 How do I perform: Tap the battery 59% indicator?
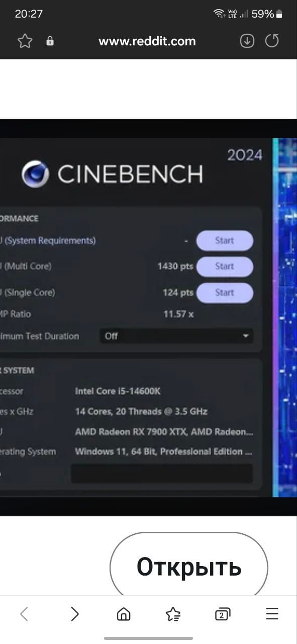[x=267, y=14]
